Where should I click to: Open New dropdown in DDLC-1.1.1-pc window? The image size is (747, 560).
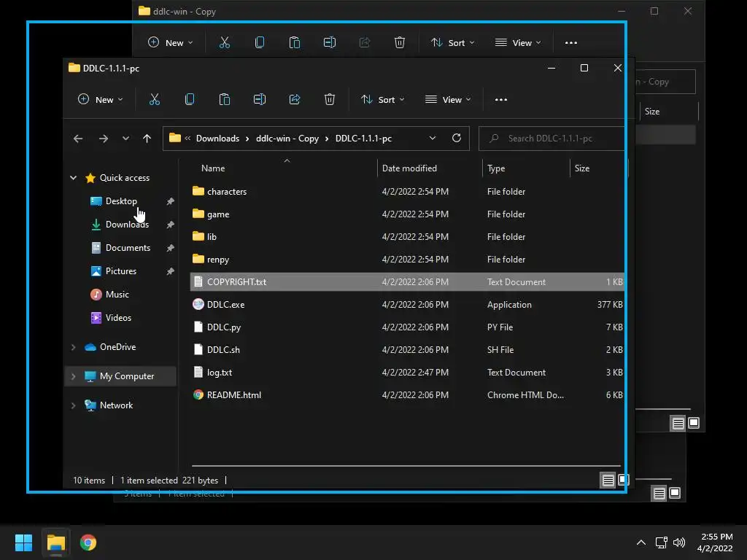pyautogui.click(x=101, y=99)
